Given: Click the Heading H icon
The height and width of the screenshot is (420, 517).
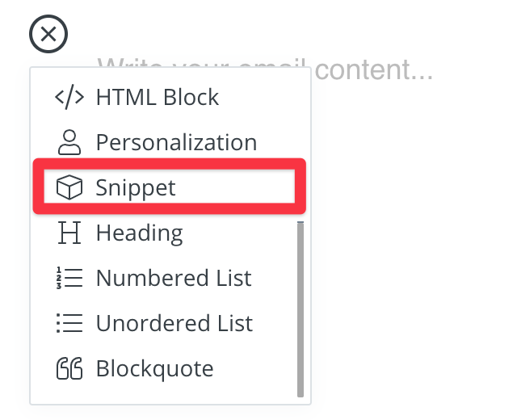Looking at the screenshot, I should click(x=69, y=233).
